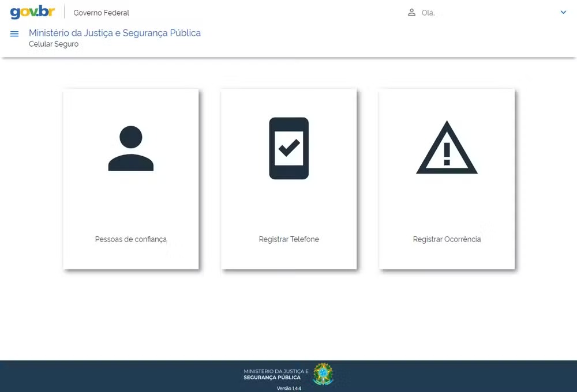The width and height of the screenshot is (577, 392).
Task: Select the Registrar Telefone label
Action: [289, 239]
